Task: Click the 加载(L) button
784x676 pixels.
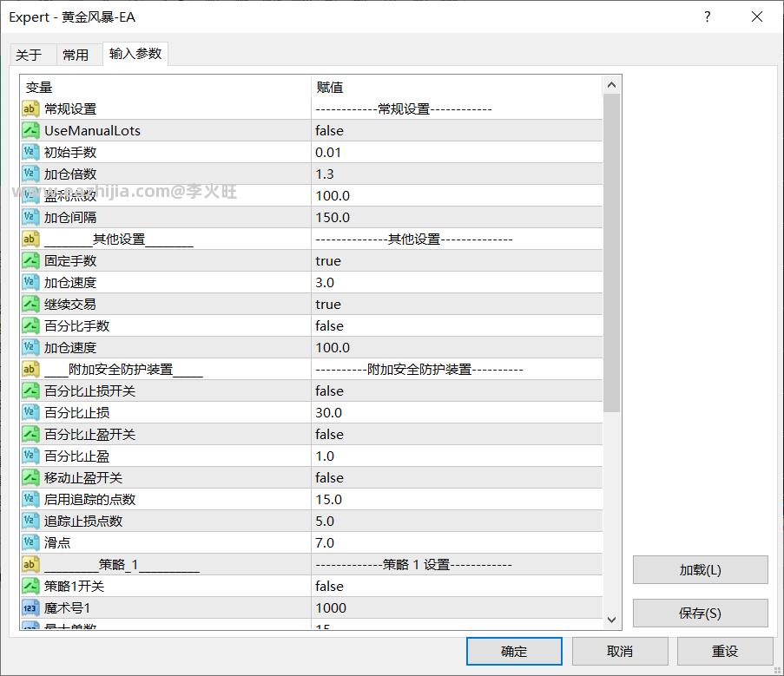Action: coord(700,569)
